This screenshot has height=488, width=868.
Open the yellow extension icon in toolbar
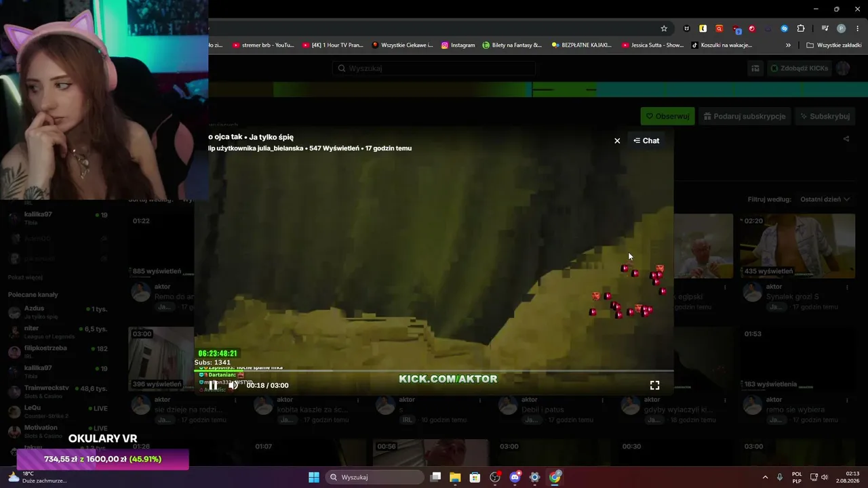tap(703, 28)
